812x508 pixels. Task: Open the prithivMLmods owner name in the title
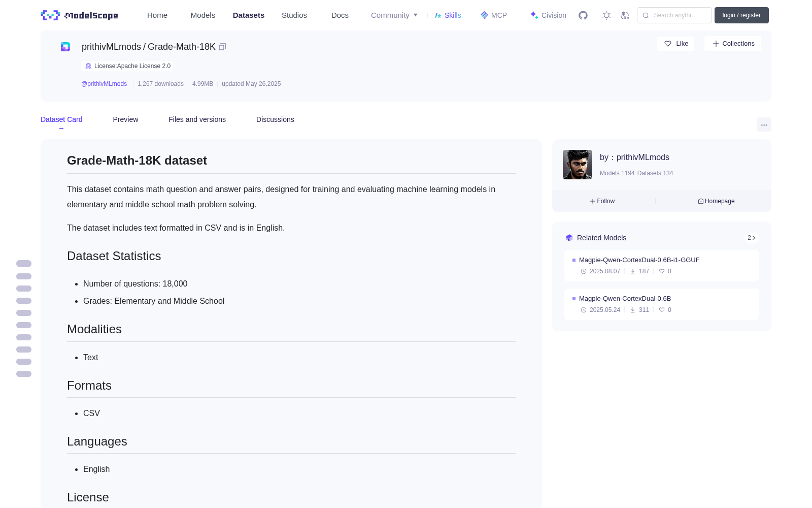pyautogui.click(x=111, y=47)
